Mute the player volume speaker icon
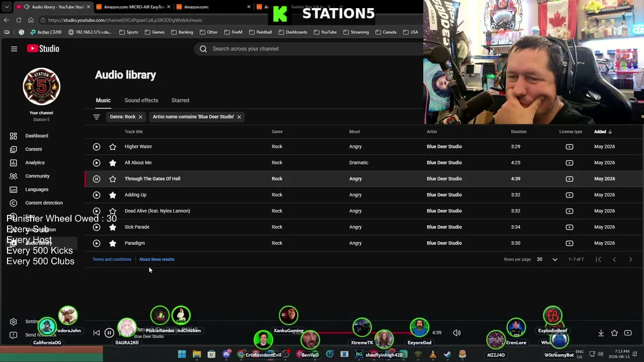 (457, 333)
